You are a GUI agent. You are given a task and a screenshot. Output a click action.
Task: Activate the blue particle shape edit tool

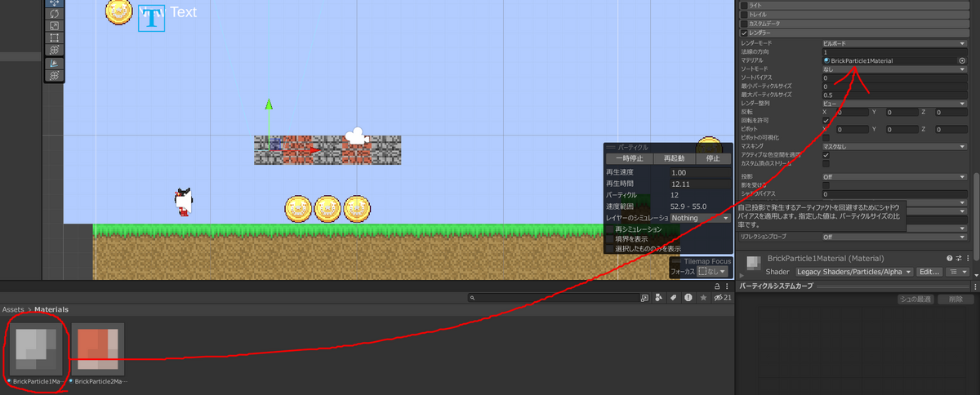[54, 63]
